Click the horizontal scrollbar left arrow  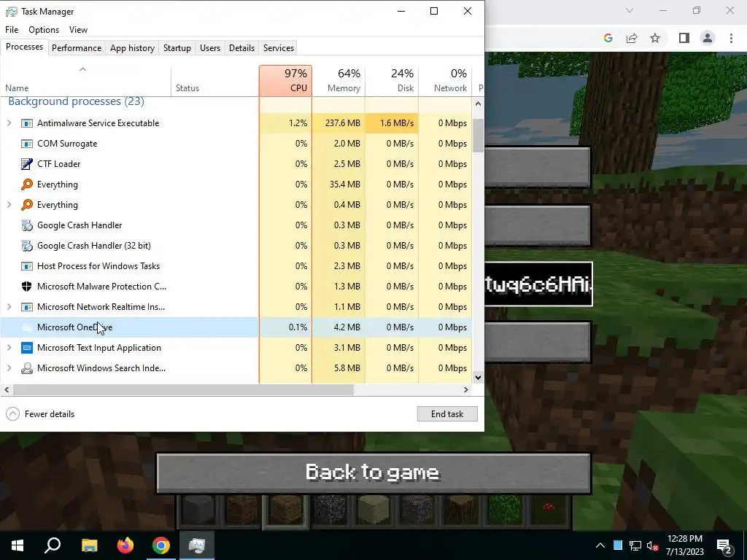coord(7,389)
